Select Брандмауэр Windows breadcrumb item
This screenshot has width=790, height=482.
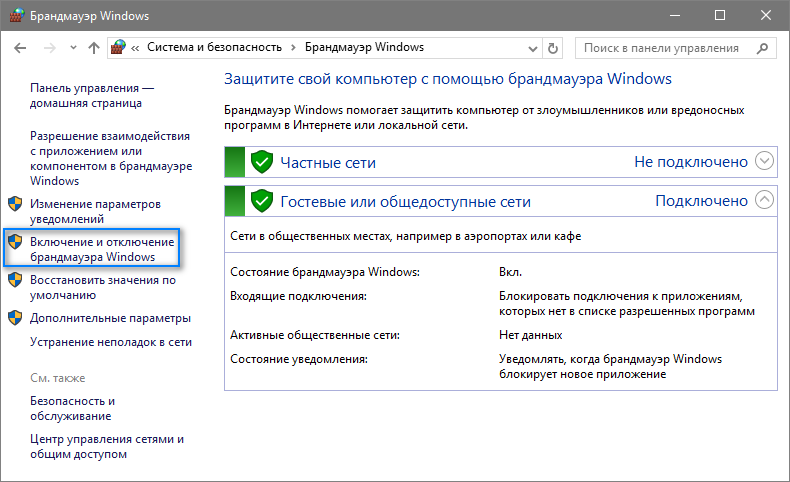(364, 47)
